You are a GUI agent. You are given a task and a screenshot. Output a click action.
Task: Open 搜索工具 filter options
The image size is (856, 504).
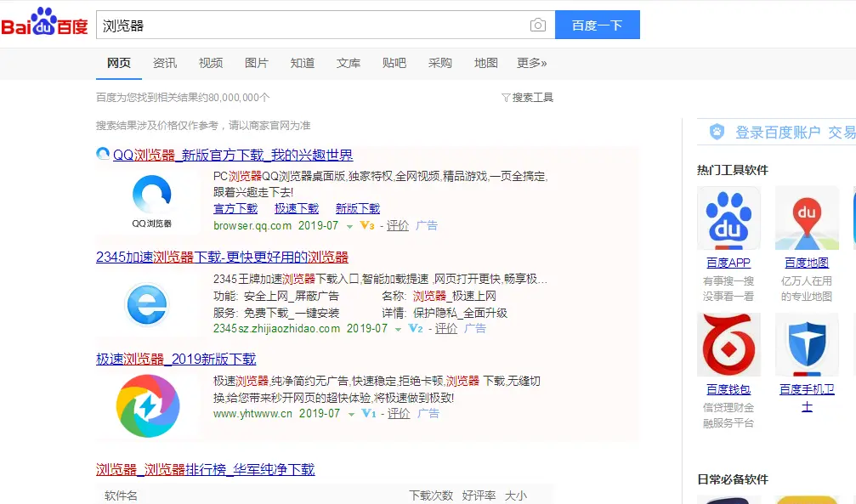click(527, 97)
